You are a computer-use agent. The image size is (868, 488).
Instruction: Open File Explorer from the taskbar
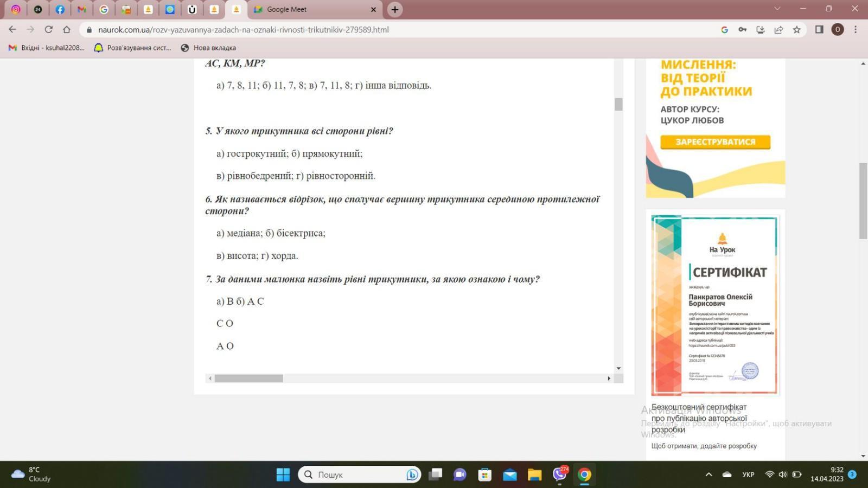[x=535, y=474]
